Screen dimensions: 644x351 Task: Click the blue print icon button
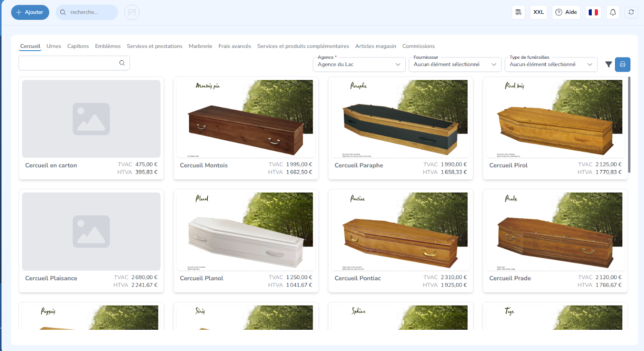click(x=623, y=64)
